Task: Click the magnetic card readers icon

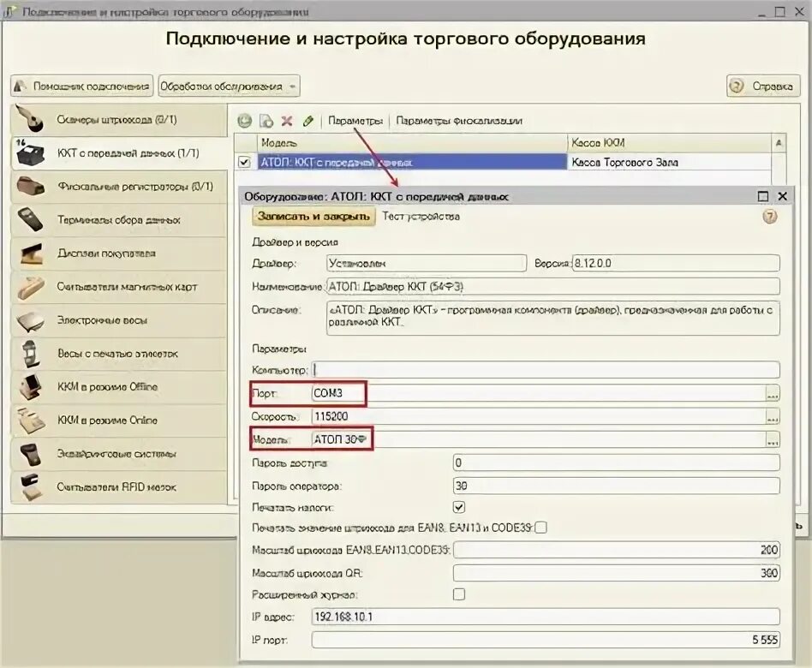Action: click(30, 286)
